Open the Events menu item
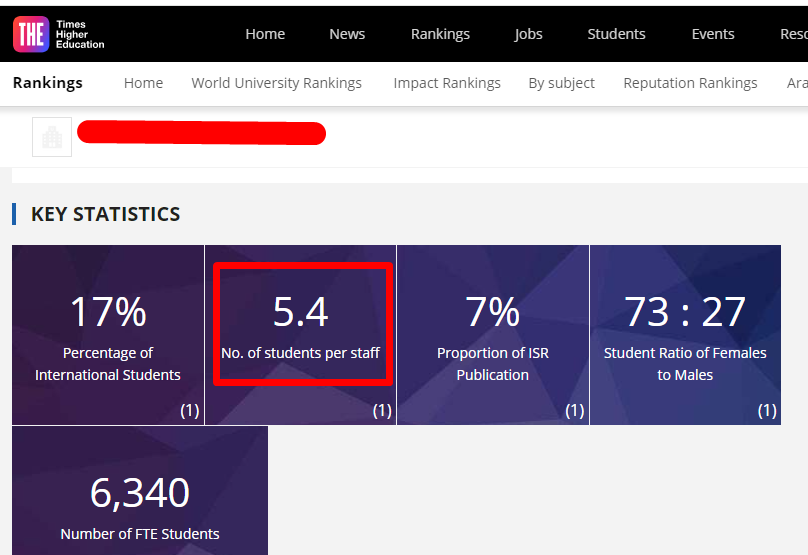808x555 pixels. tap(713, 34)
